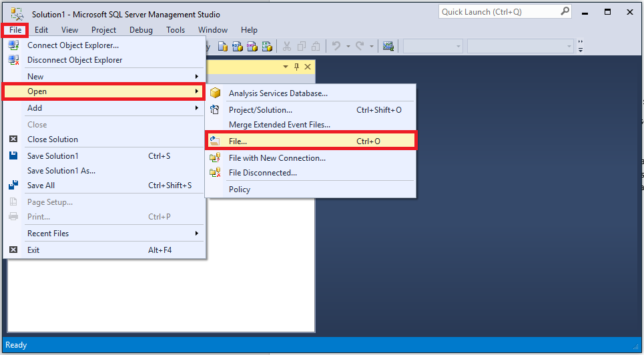This screenshot has width=644, height=355.
Task: Open the first empty toolbar combo box
Action: [x=433, y=47]
